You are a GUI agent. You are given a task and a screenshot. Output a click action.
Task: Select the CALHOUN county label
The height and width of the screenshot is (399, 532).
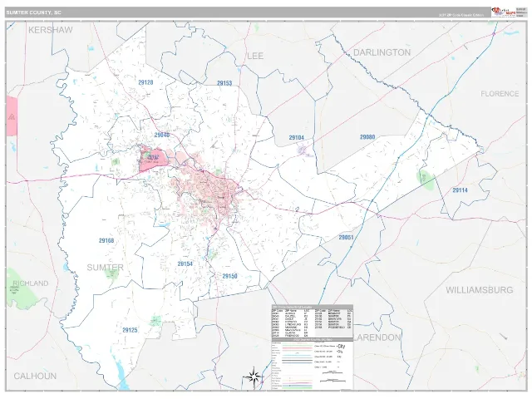35,376
